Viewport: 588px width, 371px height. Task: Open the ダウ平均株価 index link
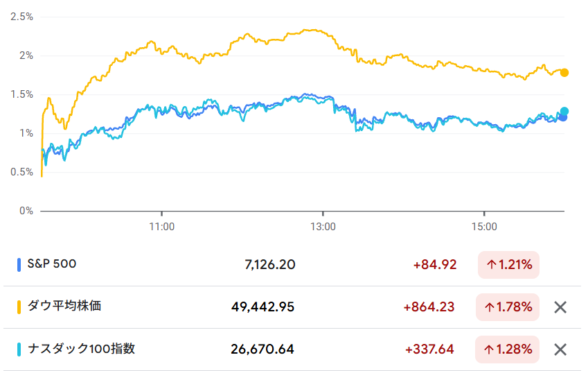pos(64,306)
